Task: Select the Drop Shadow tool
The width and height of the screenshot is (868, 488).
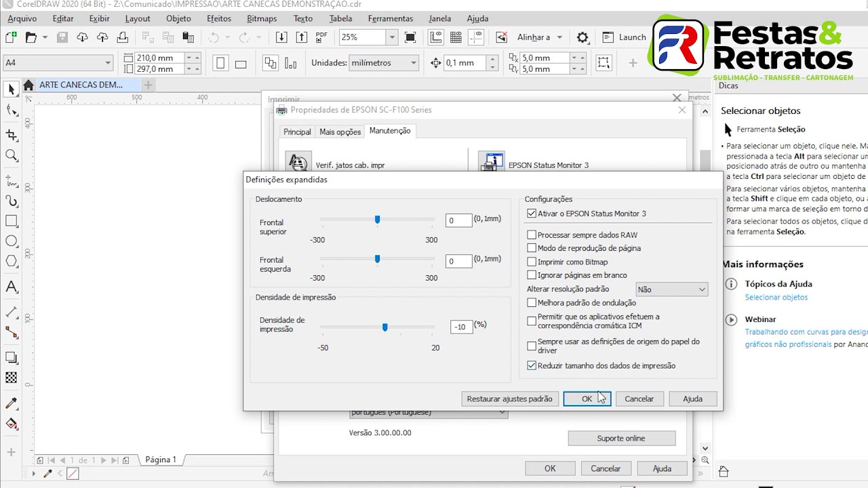Action: tap(12, 357)
